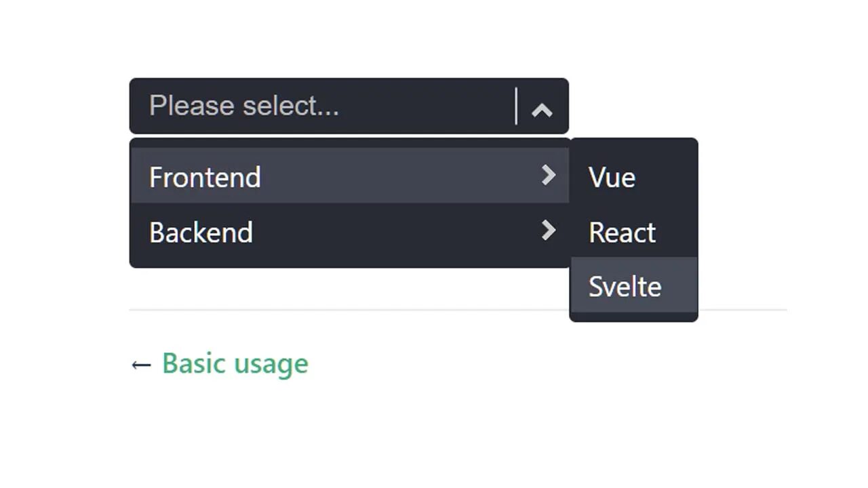This screenshot has width=868, height=488.
Task: Click the vertical divider beside the chevron
Action: pyautogui.click(x=516, y=106)
